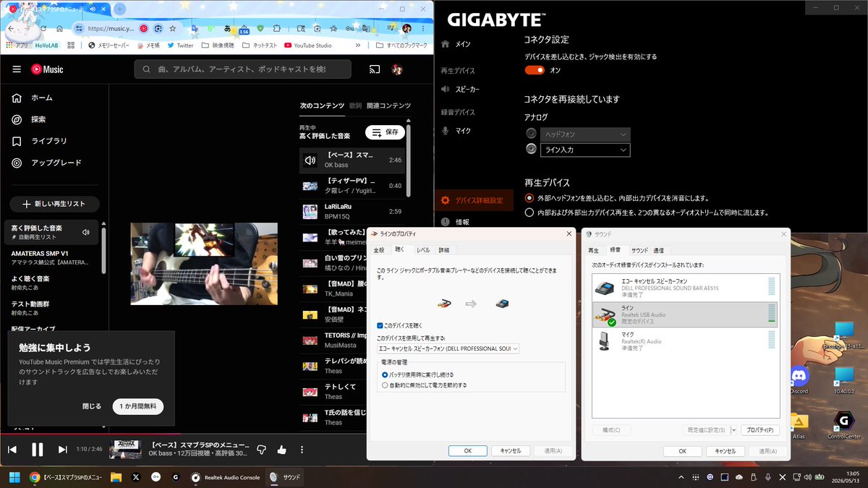Toggle the このデバイスを聴く checkbox

point(380,325)
